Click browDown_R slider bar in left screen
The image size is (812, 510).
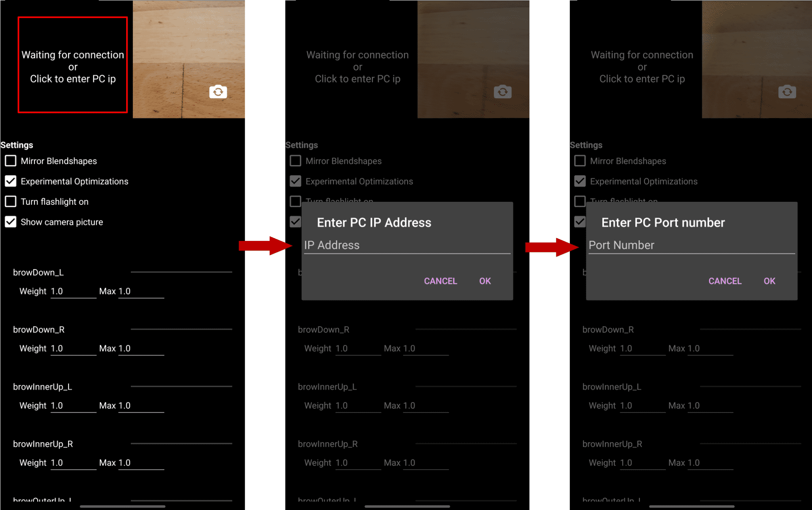pyautogui.click(x=181, y=329)
